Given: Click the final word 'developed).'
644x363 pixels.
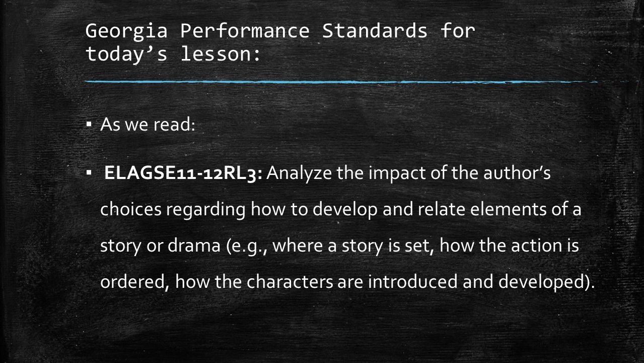Looking at the screenshot, I should (546, 282).
